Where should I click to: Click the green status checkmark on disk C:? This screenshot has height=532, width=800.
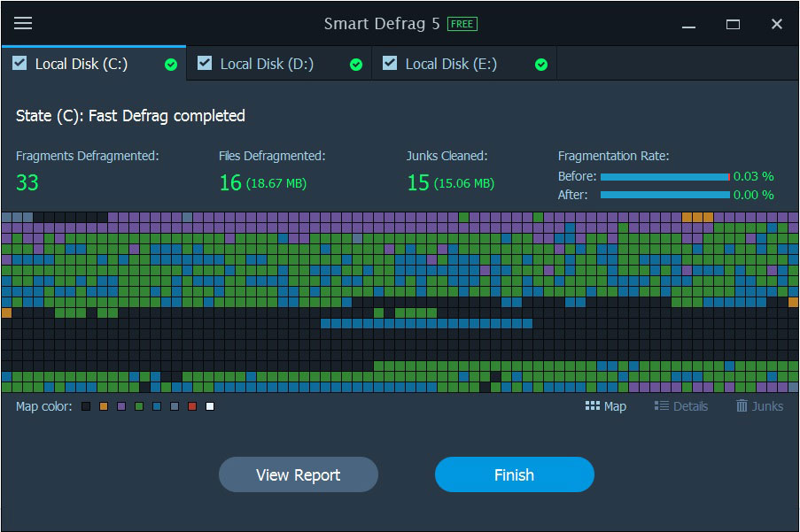point(171,65)
